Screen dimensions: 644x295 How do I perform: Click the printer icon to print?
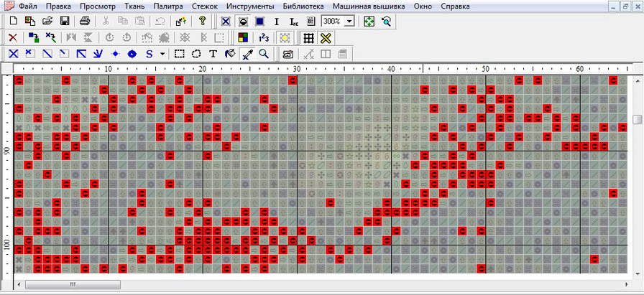pyautogui.click(x=84, y=22)
